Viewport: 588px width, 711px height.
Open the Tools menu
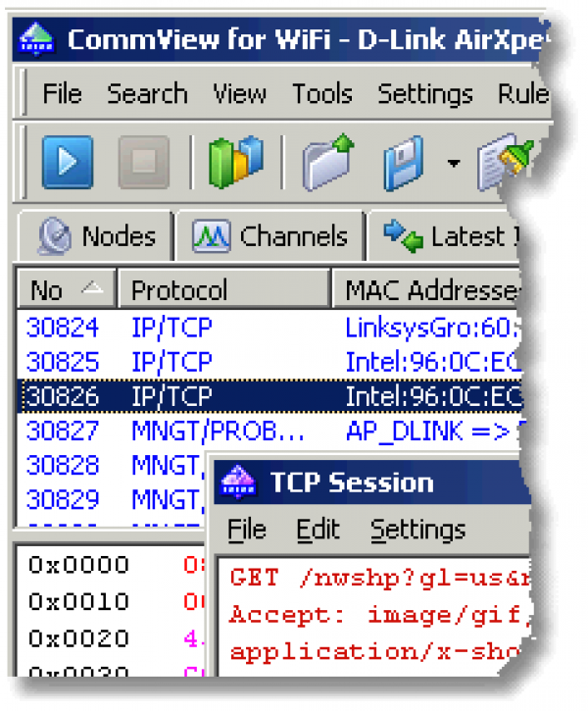(x=322, y=94)
